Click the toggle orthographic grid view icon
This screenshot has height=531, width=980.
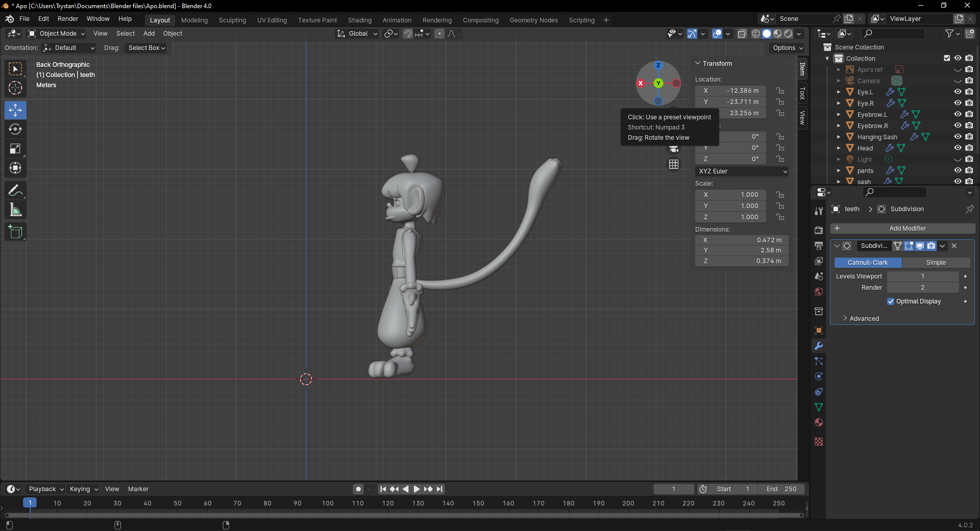tap(674, 164)
